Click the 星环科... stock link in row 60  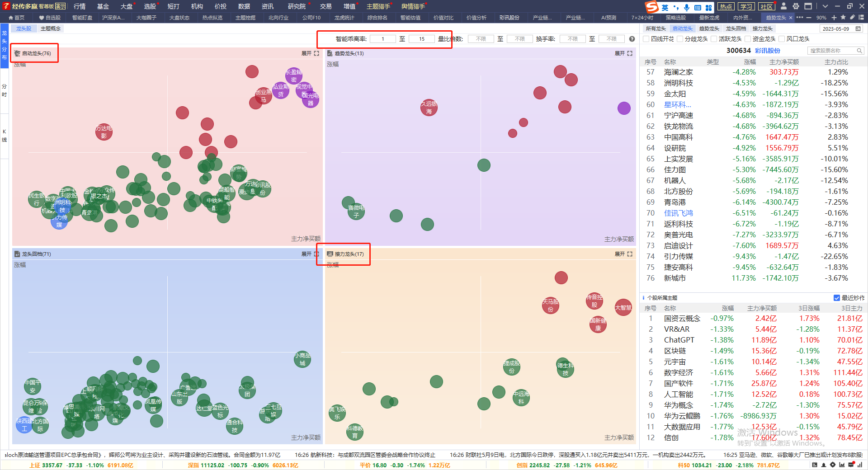[678, 104]
